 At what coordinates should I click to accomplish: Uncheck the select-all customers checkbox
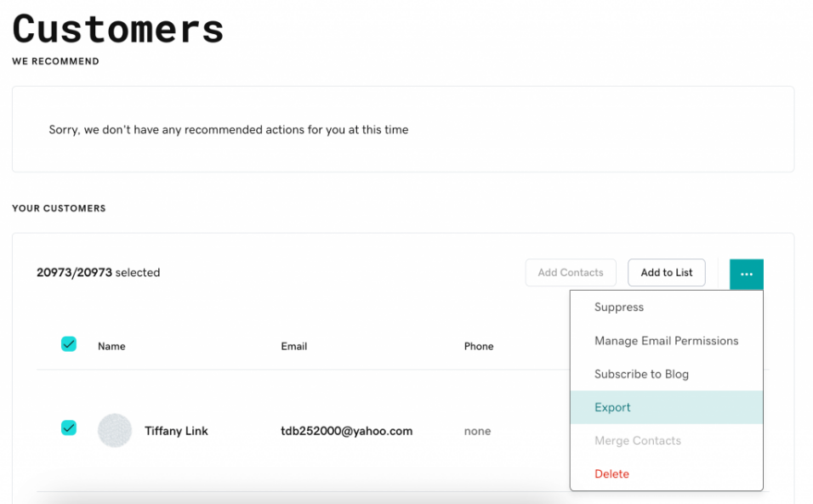click(69, 344)
